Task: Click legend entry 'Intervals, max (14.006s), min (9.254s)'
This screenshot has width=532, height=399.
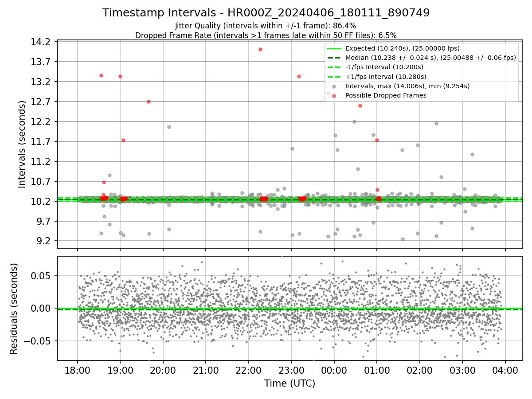Action: [x=407, y=86]
